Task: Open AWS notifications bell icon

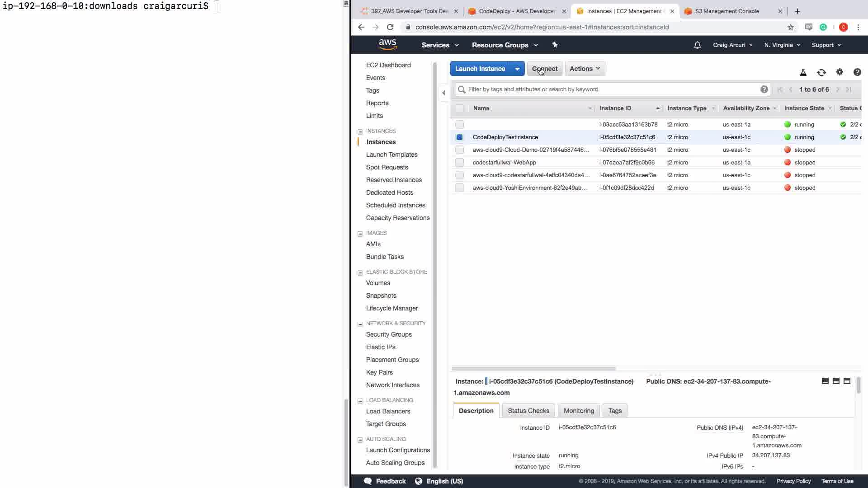Action: (697, 45)
